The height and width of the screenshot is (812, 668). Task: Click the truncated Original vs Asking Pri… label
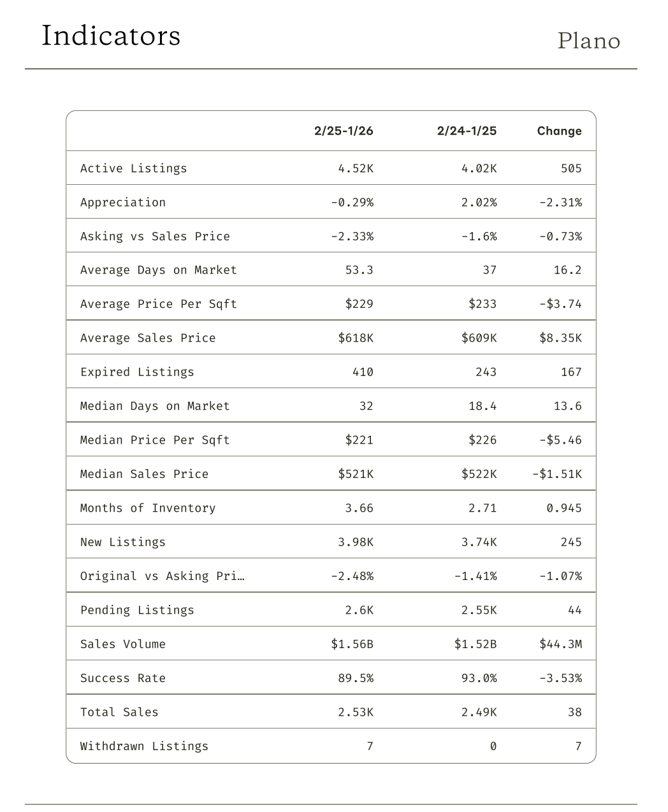(162, 576)
